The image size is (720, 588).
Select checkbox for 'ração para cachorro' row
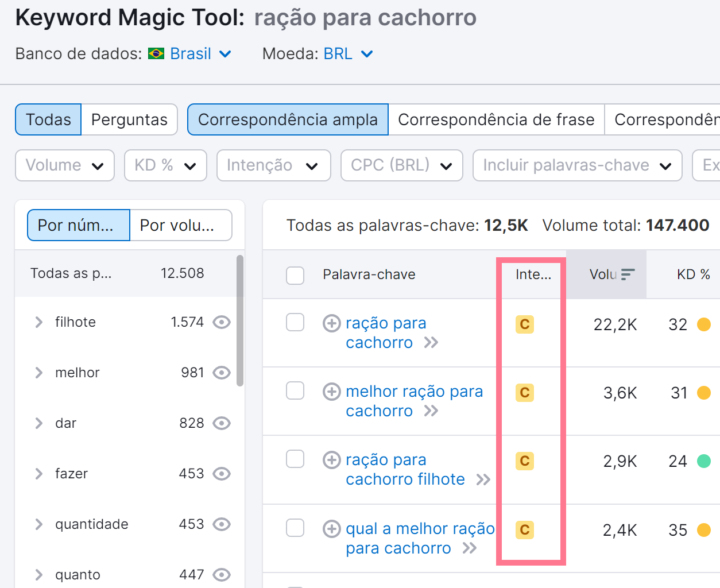(x=295, y=323)
